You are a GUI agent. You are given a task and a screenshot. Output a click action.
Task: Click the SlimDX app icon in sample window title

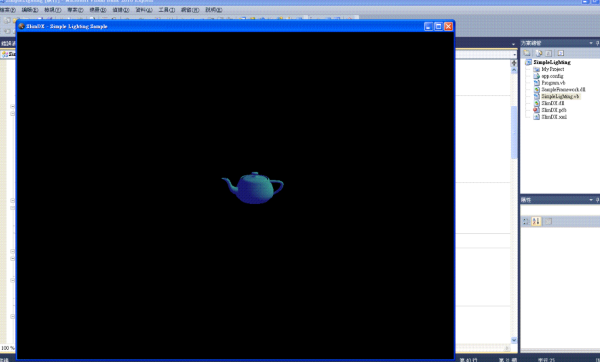pyautogui.click(x=21, y=26)
